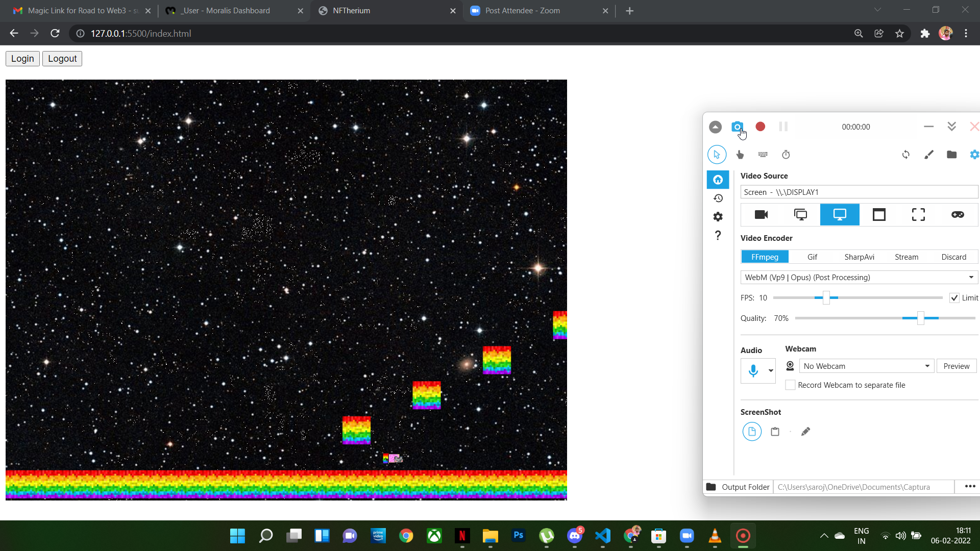This screenshot has width=980, height=551.
Task: Select the FFmpeg encoder tab
Action: [765, 256]
